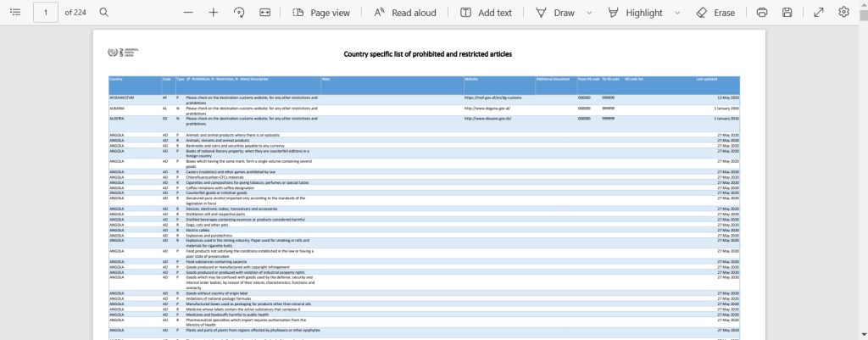Click the '13 May 2020' date cell
The height and width of the screenshot is (340, 868).
click(x=728, y=98)
